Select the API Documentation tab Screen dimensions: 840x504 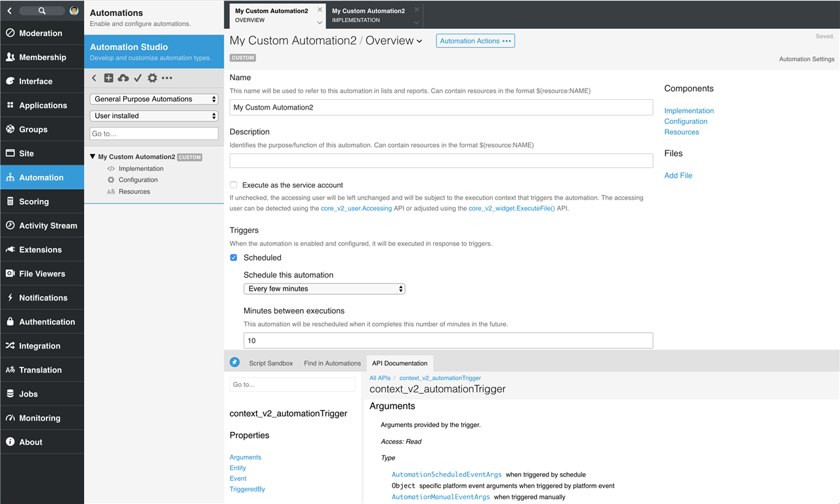[x=400, y=363]
